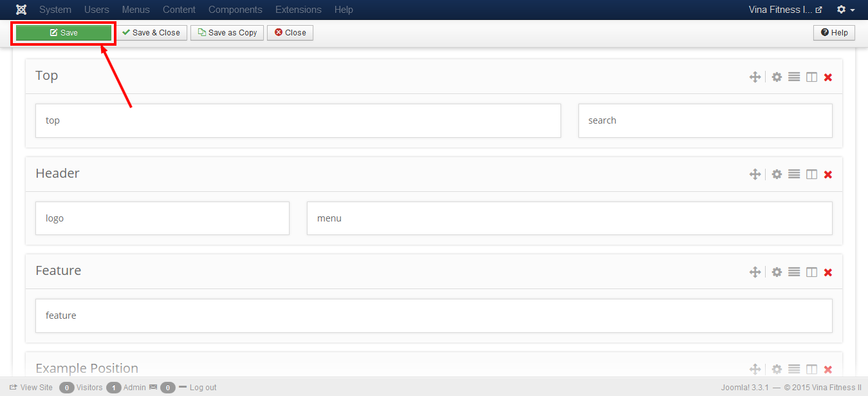The height and width of the screenshot is (396, 868).
Task: Select the search module position box
Action: (x=705, y=120)
